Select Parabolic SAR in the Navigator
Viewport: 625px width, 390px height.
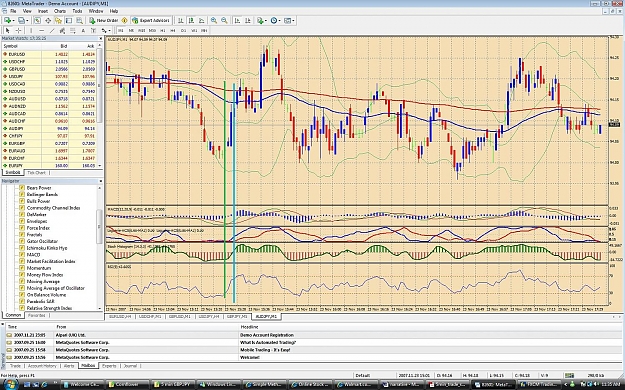coord(40,301)
